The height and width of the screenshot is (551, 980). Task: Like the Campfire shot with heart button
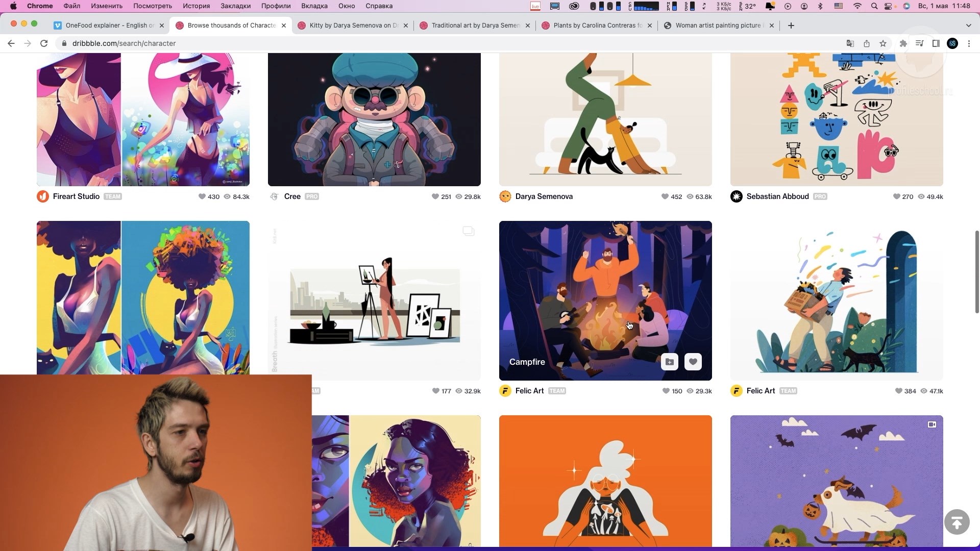pyautogui.click(x=693, y=362)
